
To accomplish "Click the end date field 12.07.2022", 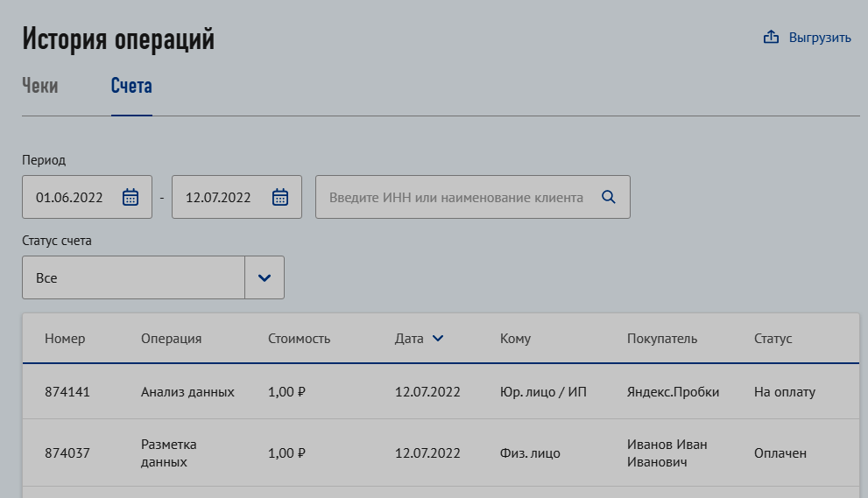I will pyautogui.click(x=218, y=197).
